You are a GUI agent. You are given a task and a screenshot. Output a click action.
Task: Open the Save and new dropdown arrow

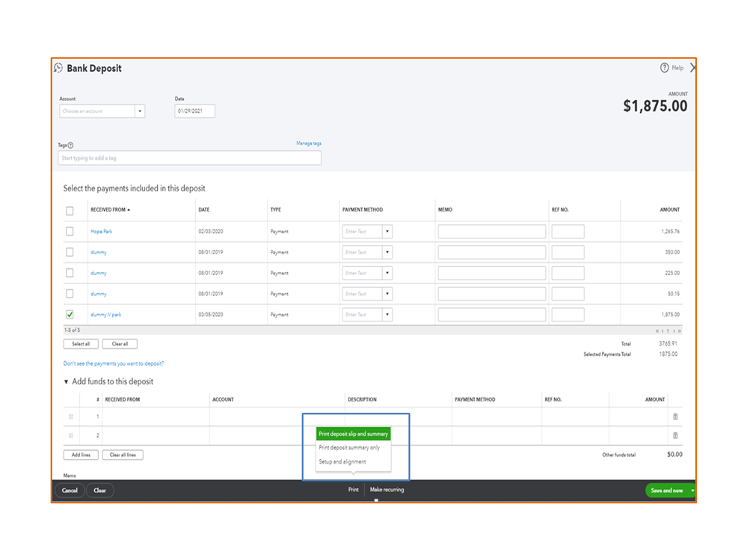[692, 490]
